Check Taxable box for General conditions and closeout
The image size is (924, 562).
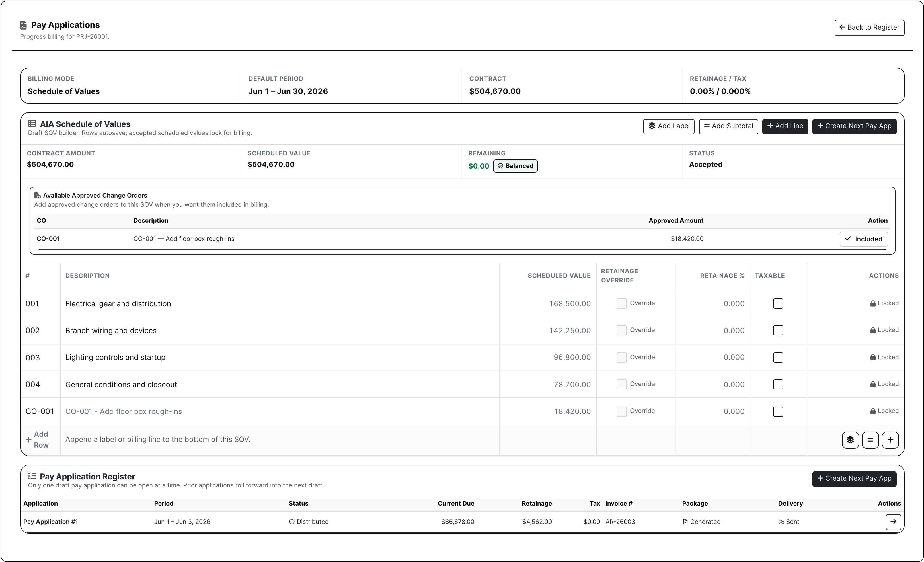click(778, 384)
